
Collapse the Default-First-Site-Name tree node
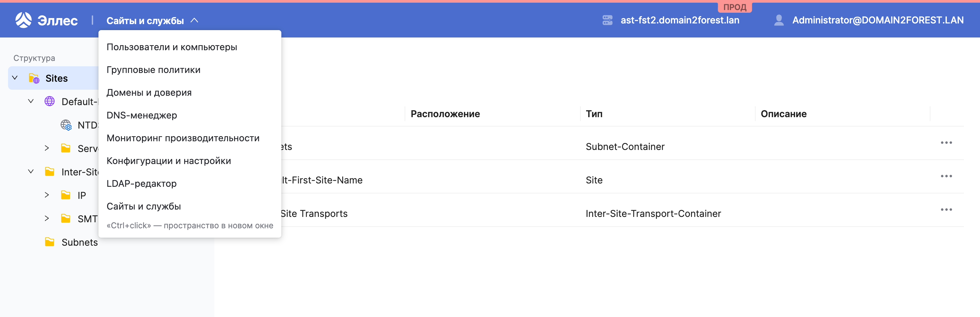[x=31, y=101]
